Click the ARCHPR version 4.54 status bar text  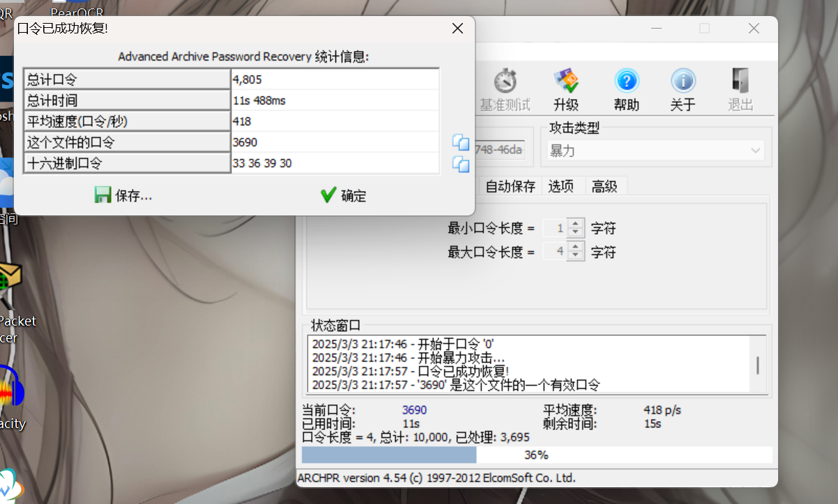coord(436,478)
